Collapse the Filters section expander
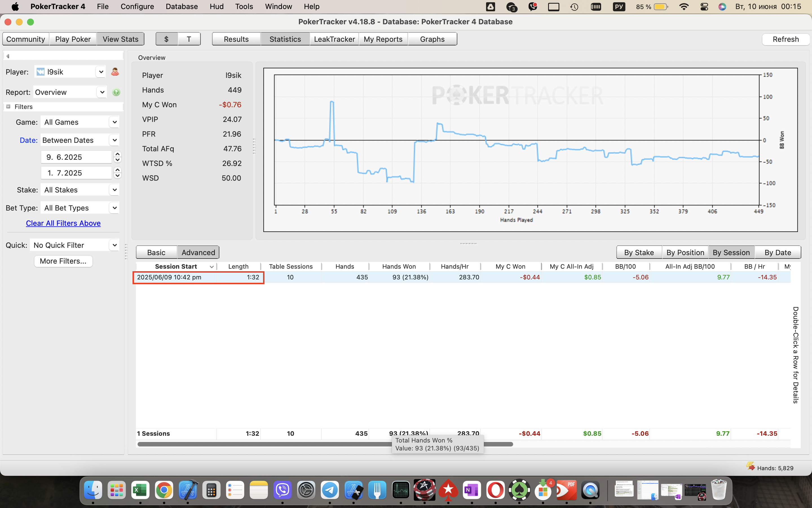The height and width of the screenshot is (508, 812). (x=8, y=106)
